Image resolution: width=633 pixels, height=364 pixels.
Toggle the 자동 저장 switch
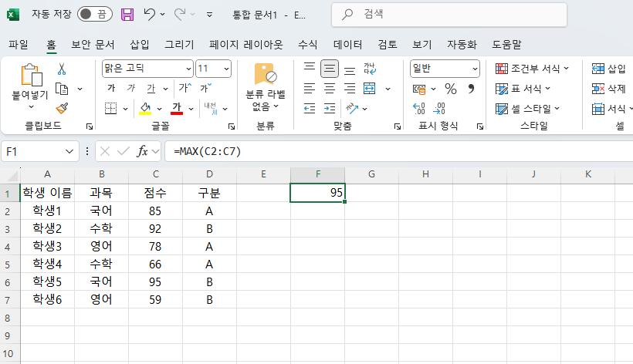[94, 14]
